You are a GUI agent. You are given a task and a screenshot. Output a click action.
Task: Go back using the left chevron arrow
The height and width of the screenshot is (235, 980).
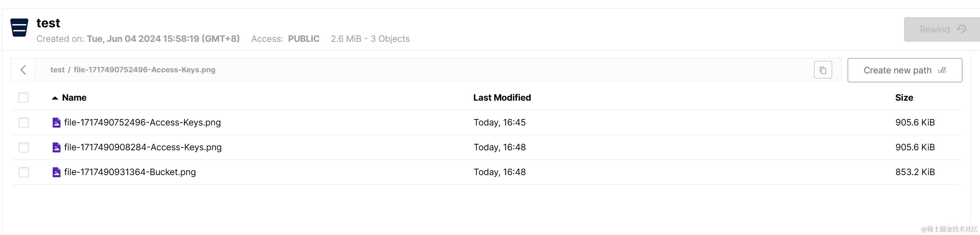click(x=23, y=70)
